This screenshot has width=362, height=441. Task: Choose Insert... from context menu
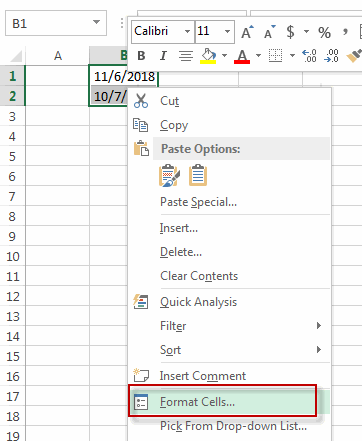[x=229, y=228]
